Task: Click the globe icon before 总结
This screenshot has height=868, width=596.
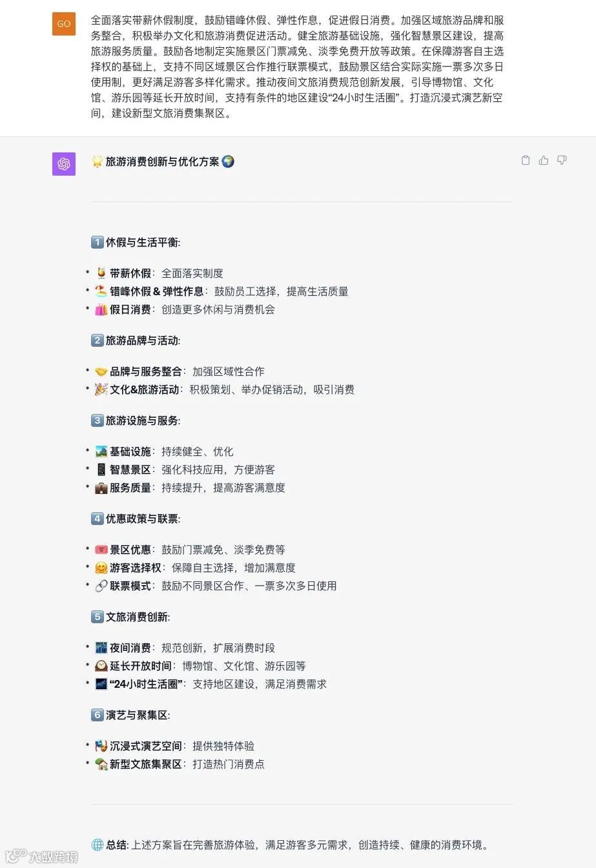Action: pos(98,845)
